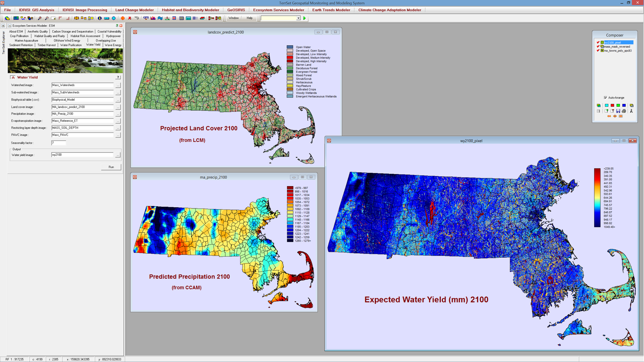644x362 pixels.
Task: Select the Sediment Retention tab
Action: tap(21, 45)
